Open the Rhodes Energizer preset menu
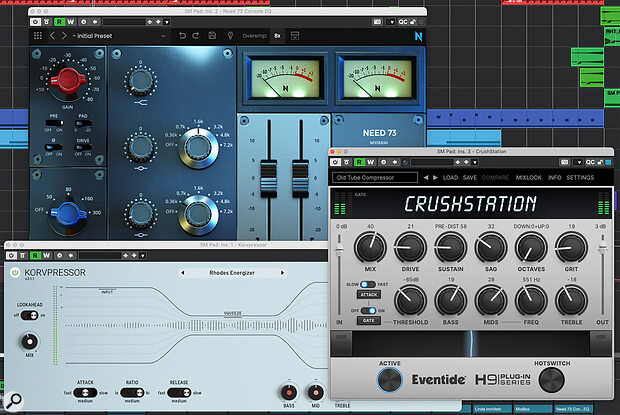This screenshot has height=415, width=620. 232,273
